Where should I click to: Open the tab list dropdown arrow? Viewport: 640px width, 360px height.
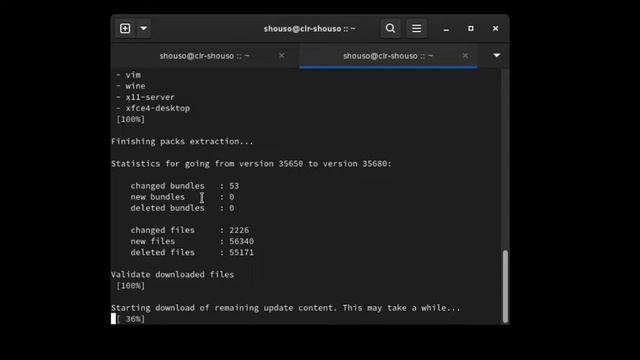(x=496, y=56)
